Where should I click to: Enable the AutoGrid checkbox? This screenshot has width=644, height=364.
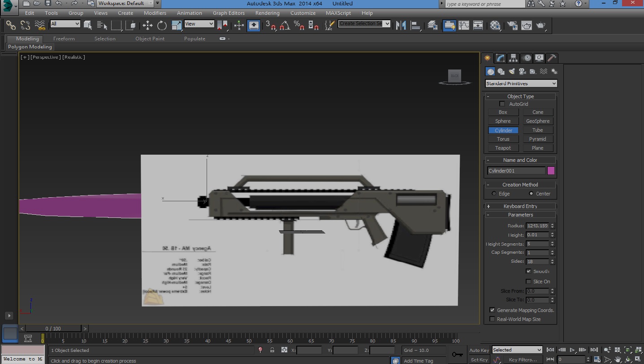502,104
